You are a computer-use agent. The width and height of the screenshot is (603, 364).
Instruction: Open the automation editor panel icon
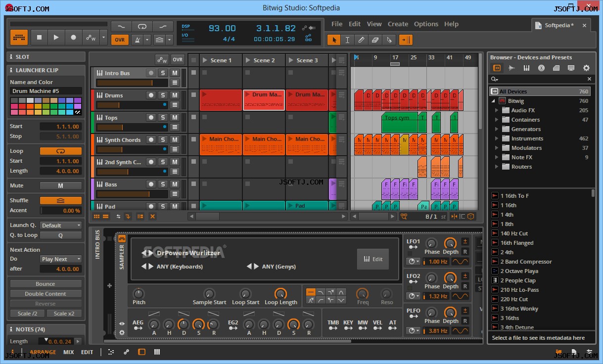point(126,352)
